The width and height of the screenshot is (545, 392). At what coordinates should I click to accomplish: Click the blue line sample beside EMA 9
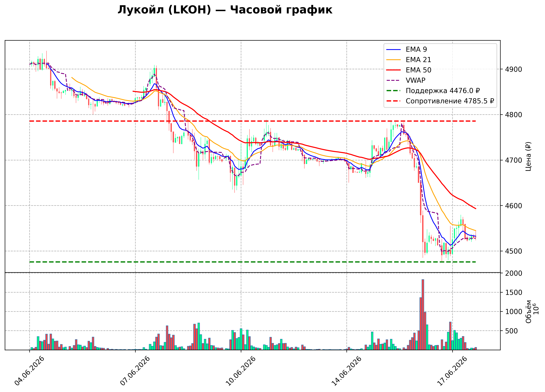click(x=393, y=50)
